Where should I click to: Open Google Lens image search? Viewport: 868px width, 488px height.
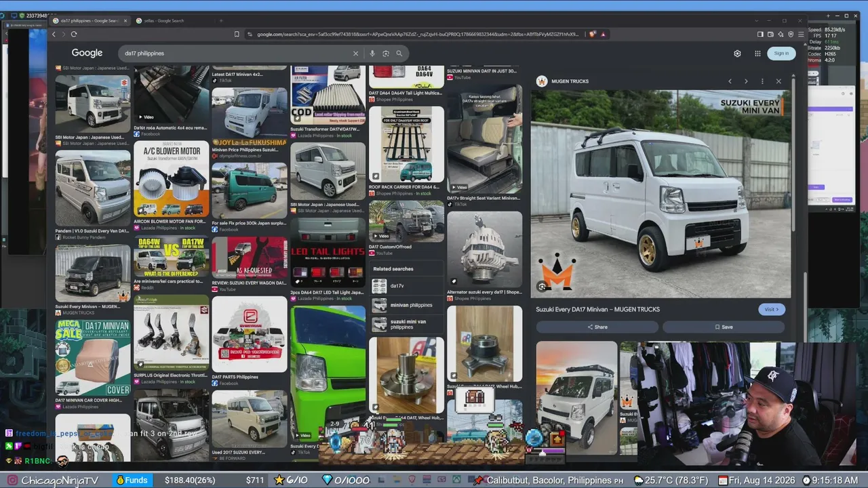[x=386, y=54]
